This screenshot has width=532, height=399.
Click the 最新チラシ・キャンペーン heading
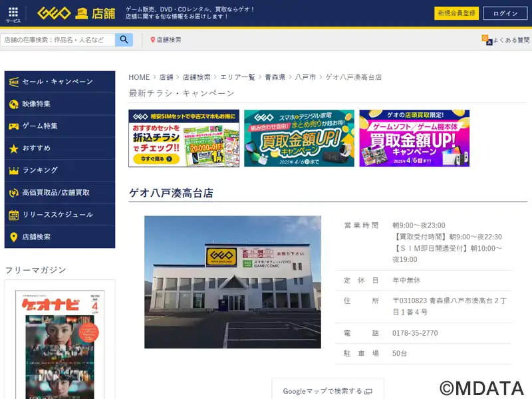[182, 93]
